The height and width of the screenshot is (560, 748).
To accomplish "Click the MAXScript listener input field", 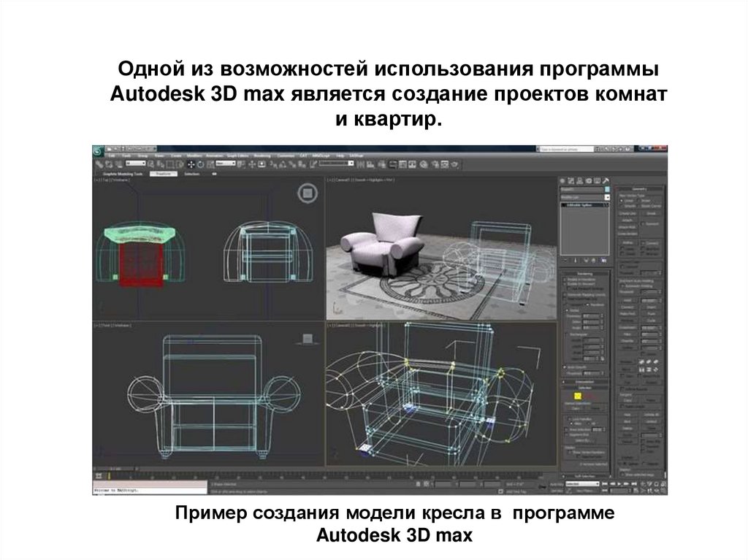I will (x=149, y=490).
